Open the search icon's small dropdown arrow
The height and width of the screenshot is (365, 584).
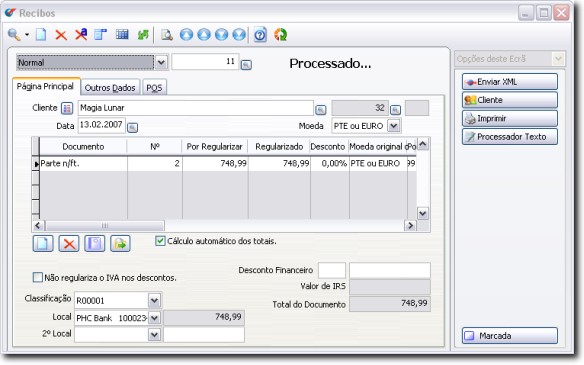pos(27,35)
